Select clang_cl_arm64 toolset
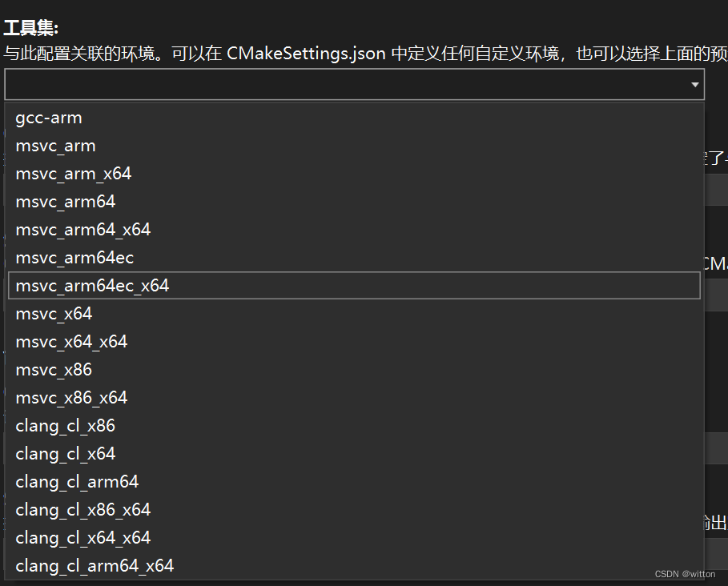The width and height of the screenshot is (728, 586). 77,481
